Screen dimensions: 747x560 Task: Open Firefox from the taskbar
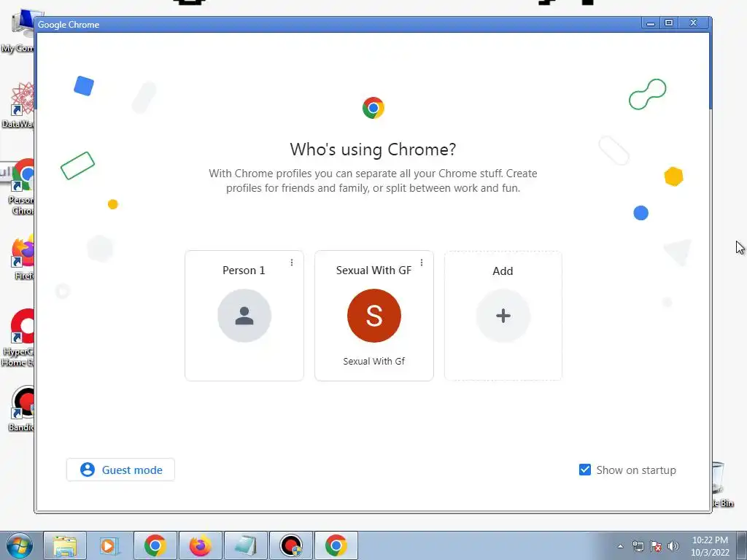(200, 545)
